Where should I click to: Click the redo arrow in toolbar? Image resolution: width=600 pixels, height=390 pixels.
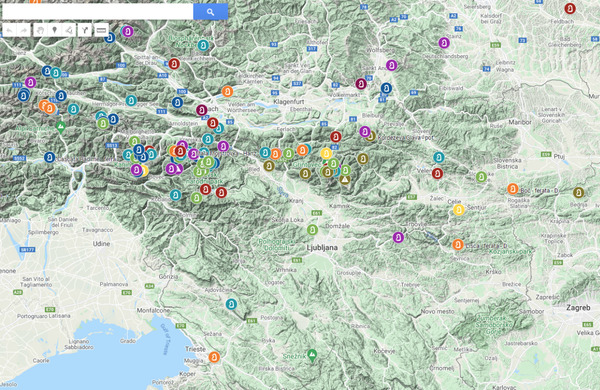coord(24,30)
